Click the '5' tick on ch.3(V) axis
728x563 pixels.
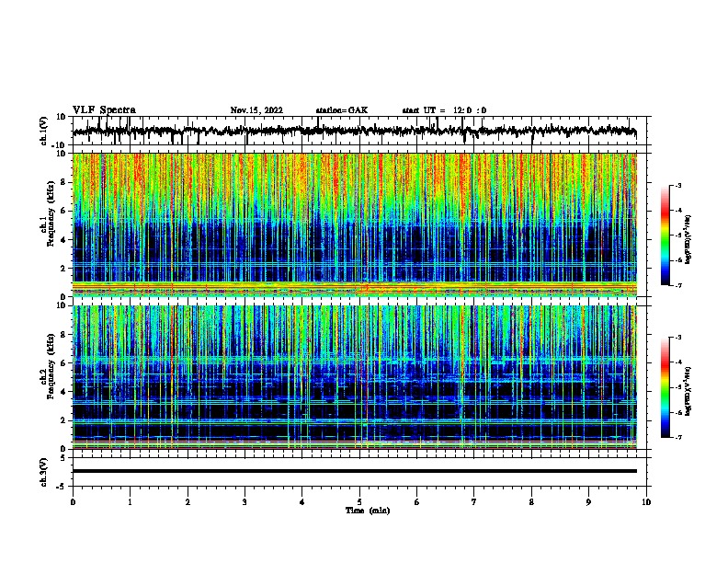tap(64, 458)
